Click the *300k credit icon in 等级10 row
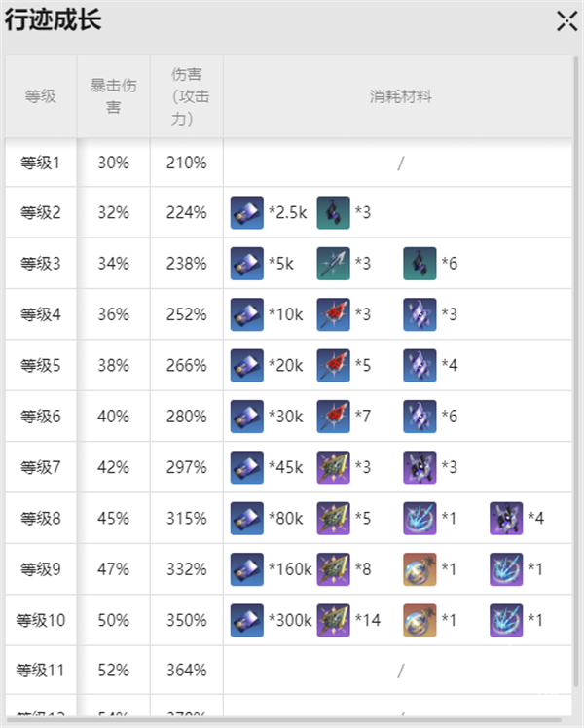 (x=247, y=620)
